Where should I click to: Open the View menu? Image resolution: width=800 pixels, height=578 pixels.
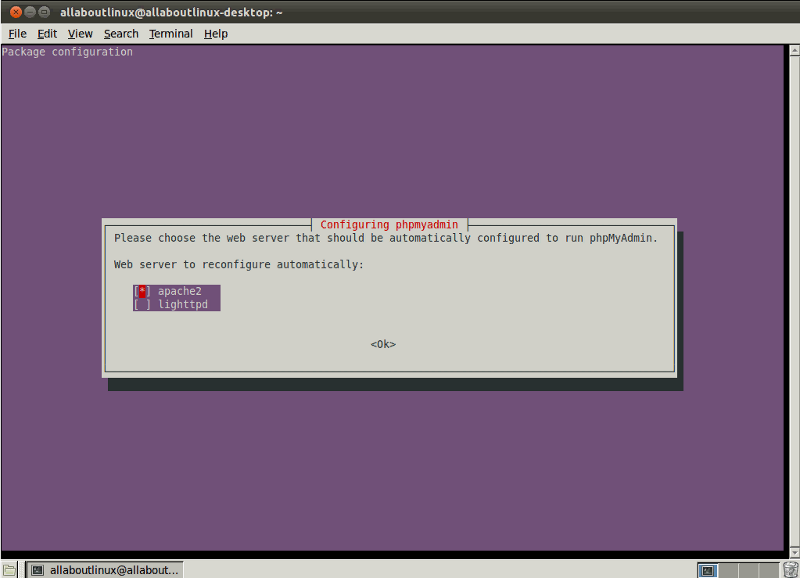[80, 34]
